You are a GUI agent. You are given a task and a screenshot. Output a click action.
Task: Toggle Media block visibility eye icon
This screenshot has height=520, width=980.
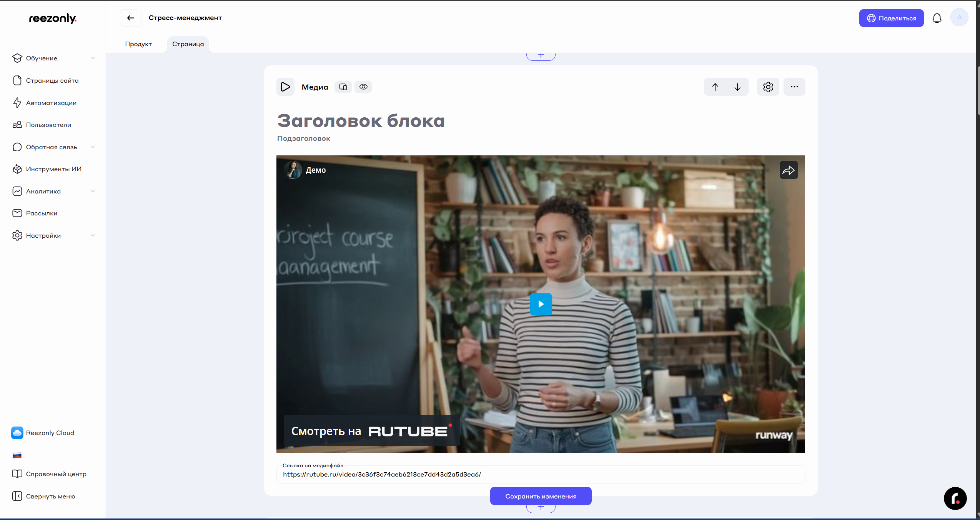coord(363,87)
